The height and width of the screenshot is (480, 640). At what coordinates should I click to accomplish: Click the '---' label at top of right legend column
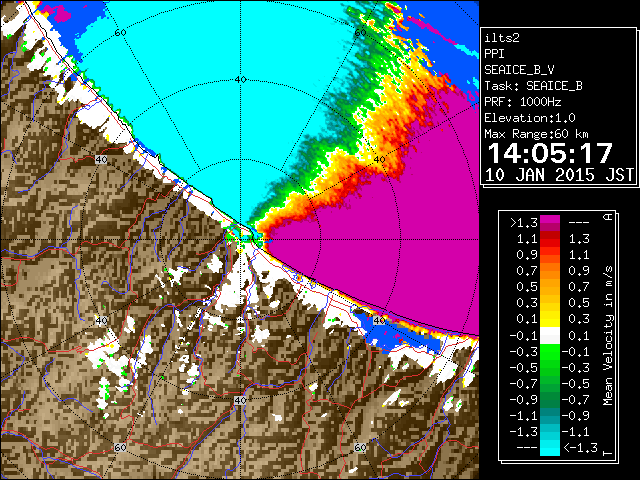point(579,223)
